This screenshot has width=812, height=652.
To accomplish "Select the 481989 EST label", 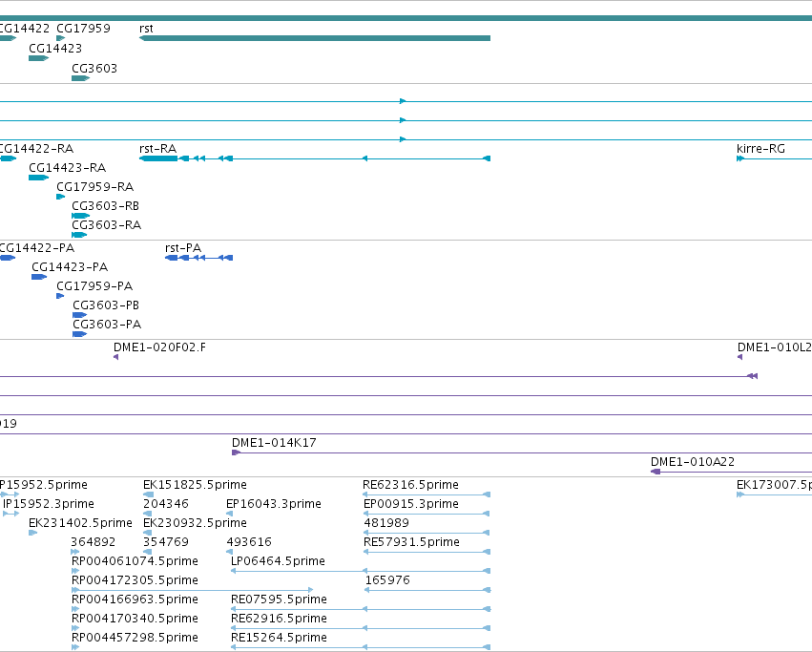I will [386, 523].
